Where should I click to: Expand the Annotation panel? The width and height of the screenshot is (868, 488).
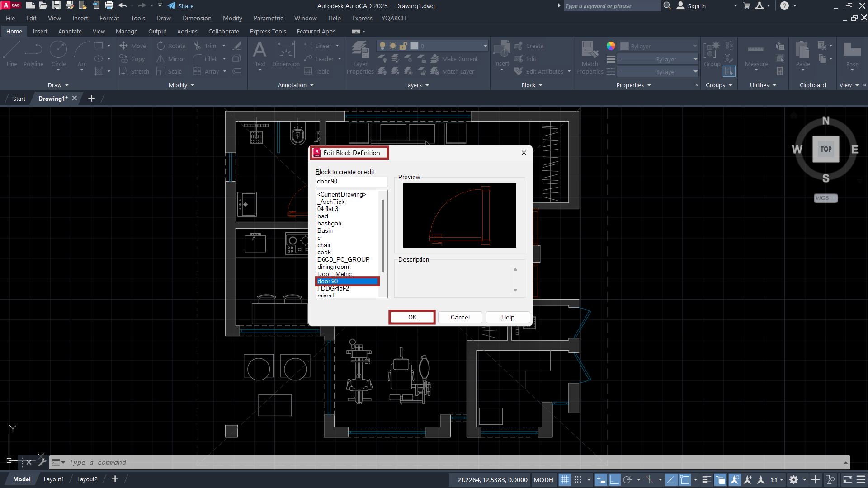click(296, 85)
